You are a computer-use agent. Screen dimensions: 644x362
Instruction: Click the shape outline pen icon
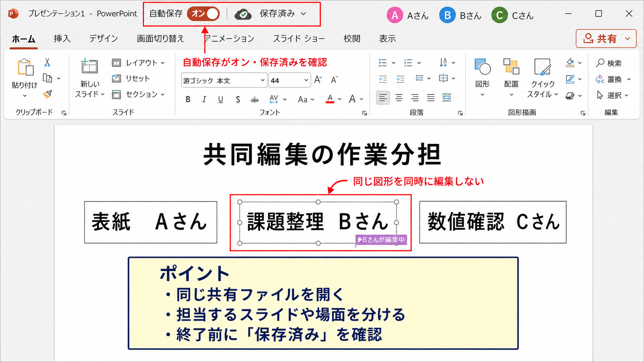click(570, 79)
